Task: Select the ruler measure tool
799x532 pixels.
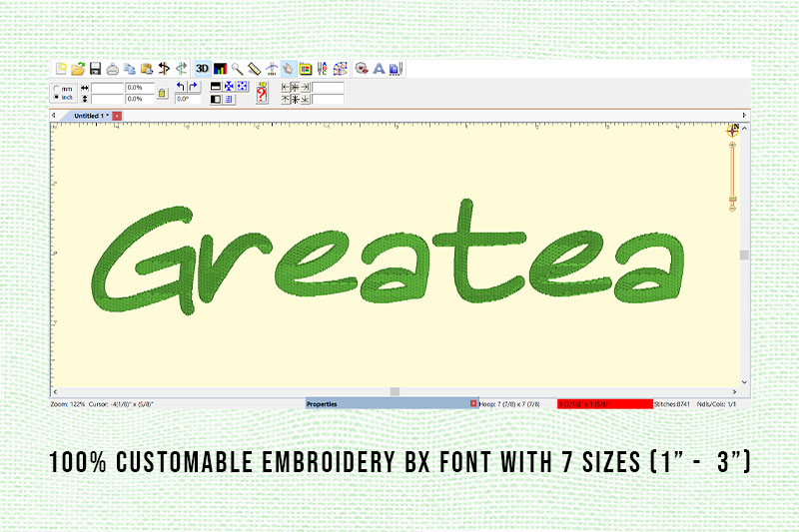Action: pyautogui.click(x=255, y=69)
